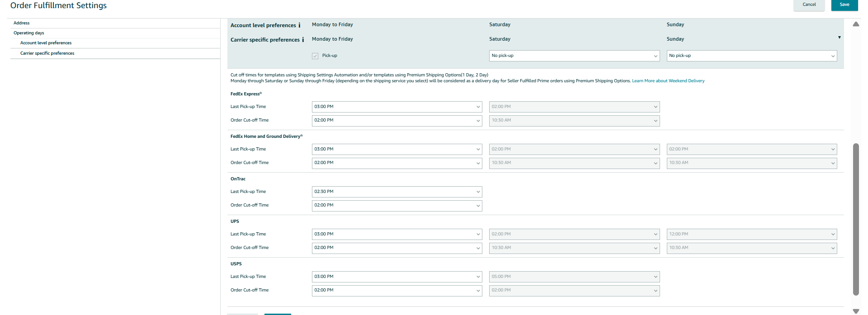Screen dimensions: 868x315
Task: Click the Carrier specific preferences section heading
Action: [x=265, y=40]
